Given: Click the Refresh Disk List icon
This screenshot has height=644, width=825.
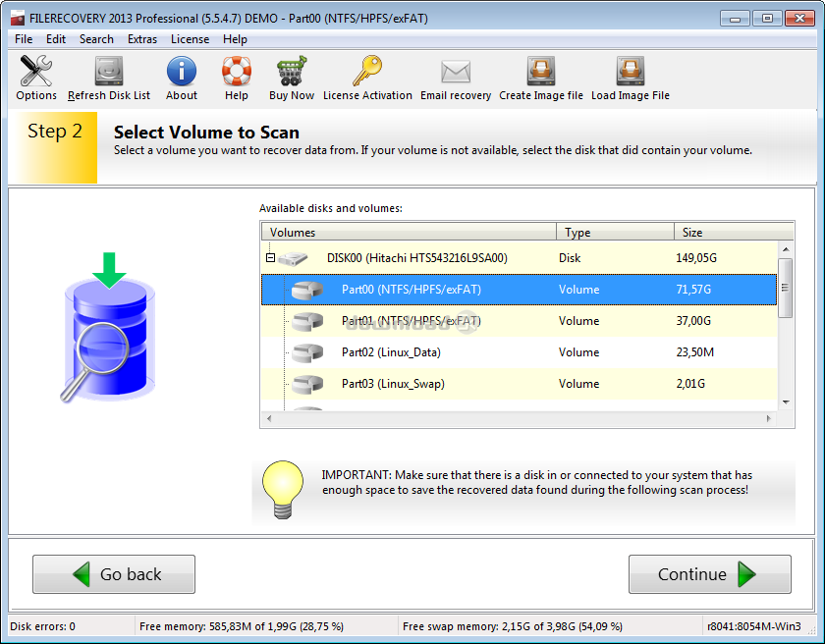Looking at the screenshot, I should tap(109, 72).
